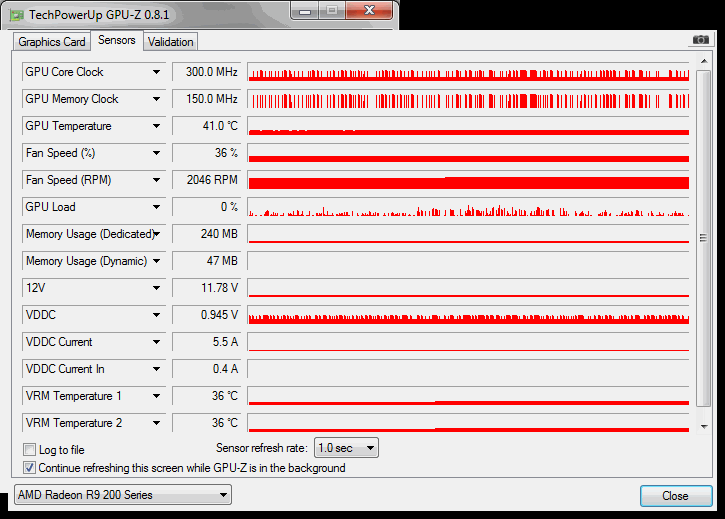
Task: Select the Sensors tab
Action: pos(117,41)
